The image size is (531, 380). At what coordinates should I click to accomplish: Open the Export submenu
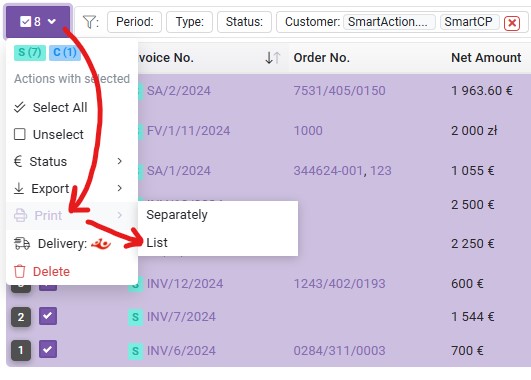click(x=72, y=188)
